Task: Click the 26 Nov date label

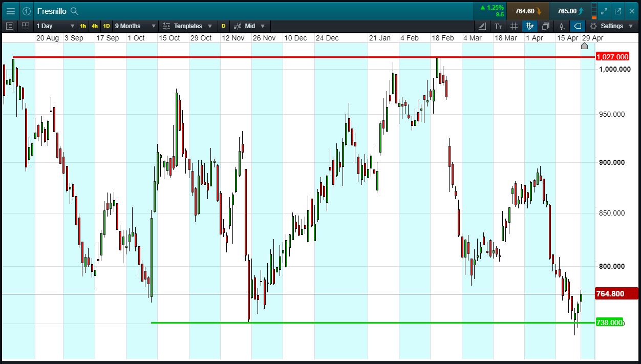Action: 264,38
